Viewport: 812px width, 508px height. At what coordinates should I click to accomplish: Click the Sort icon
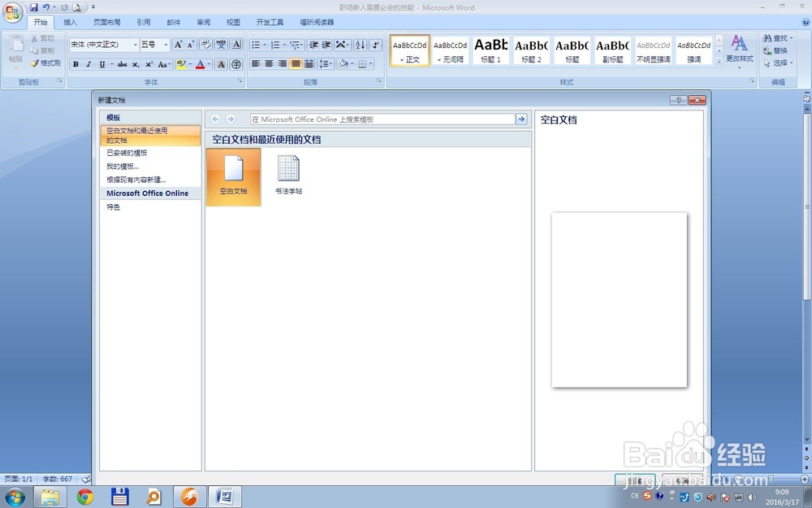[361, 45]
